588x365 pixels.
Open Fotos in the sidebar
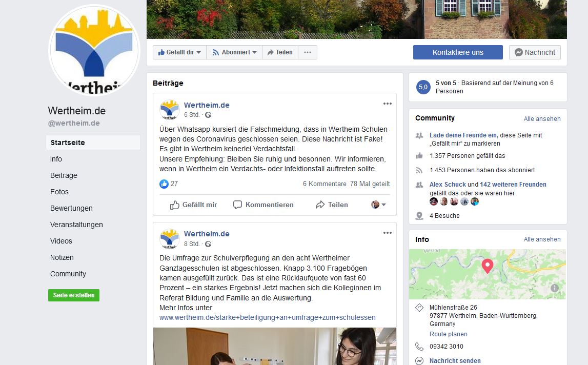point(59,192)
